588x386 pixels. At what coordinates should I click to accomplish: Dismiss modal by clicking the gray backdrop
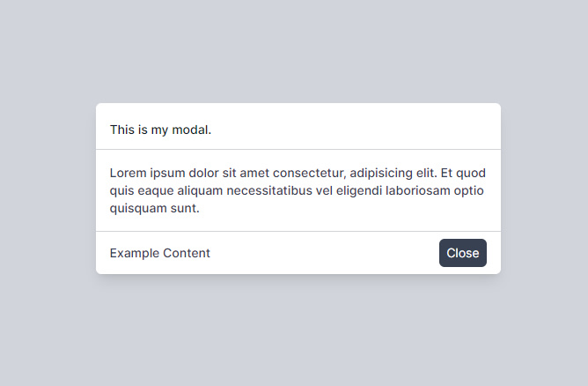[x=294, y=335]
